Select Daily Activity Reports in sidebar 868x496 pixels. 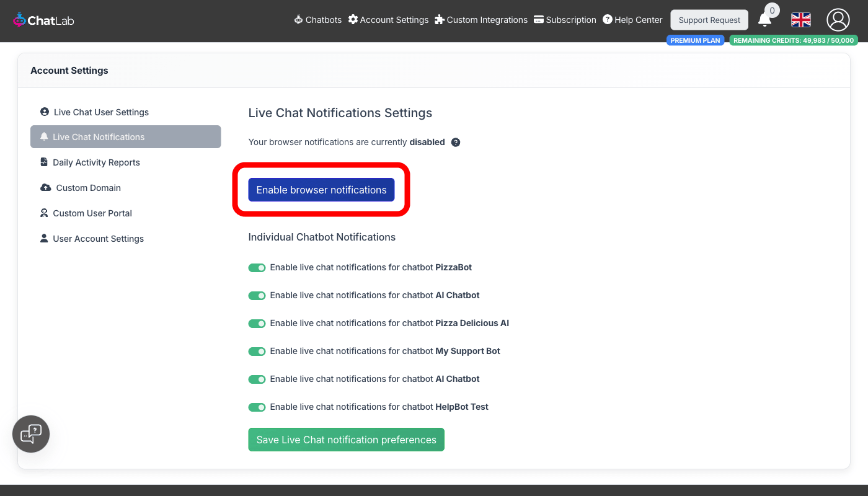click(96, 162)
